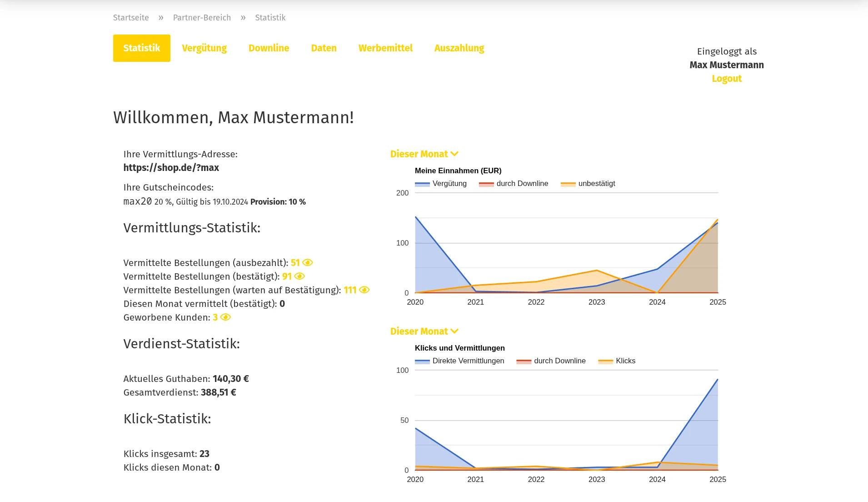Click chevron arrow next to first Dieser Monat
The image size is (868, 502).
(x=454, y=154)
